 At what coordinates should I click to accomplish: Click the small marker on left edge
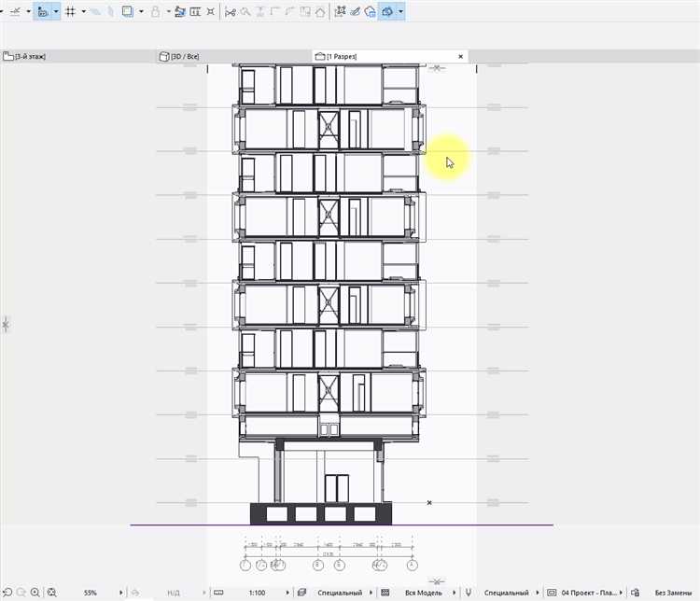tap(6, 325)
